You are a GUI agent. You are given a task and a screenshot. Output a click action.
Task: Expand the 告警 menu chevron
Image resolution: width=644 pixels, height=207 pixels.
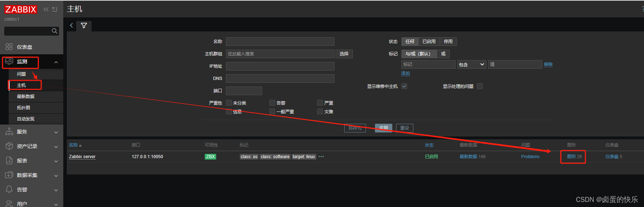click(x=56, y=190)
